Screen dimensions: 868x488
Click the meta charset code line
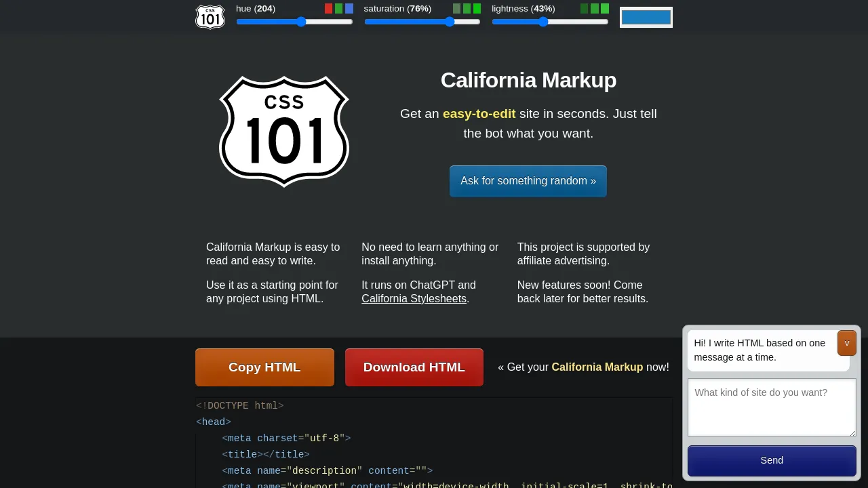pyautogui.click(x=286, y=439)
